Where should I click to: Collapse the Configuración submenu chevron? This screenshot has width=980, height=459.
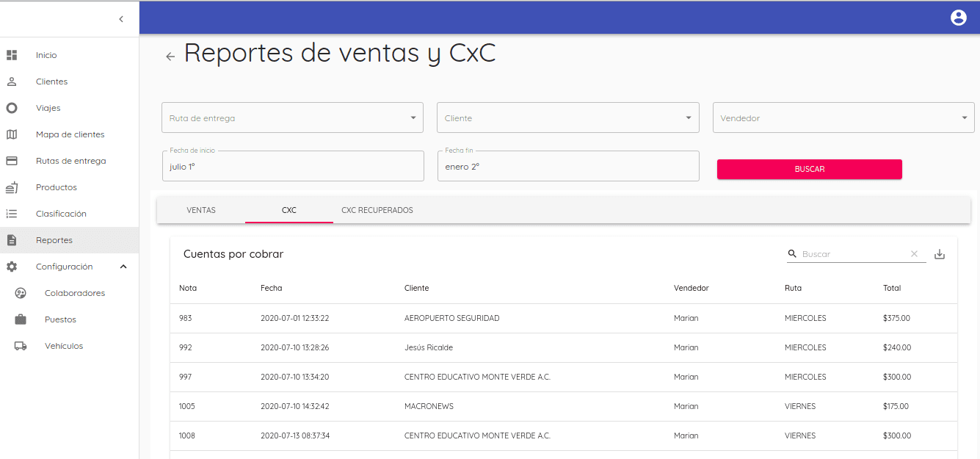(x=123, y=267)
